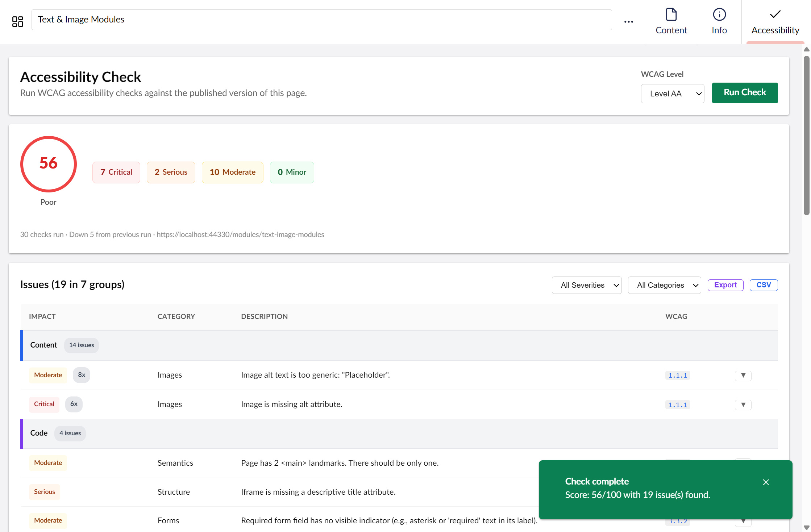Filter by the 2 Serious badge
The width and height of the screenshot is (811, 532).
tap(171, 172)
